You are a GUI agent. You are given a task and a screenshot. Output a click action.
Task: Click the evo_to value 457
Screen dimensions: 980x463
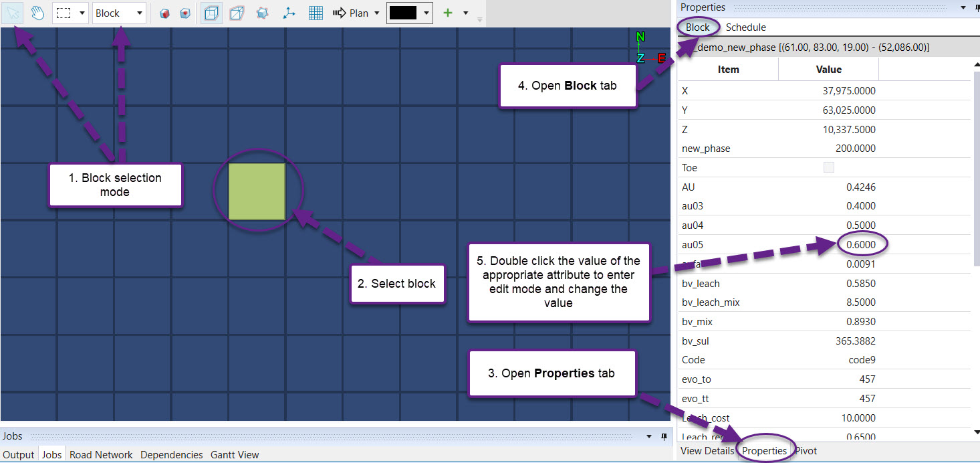(x=867, y=379)
